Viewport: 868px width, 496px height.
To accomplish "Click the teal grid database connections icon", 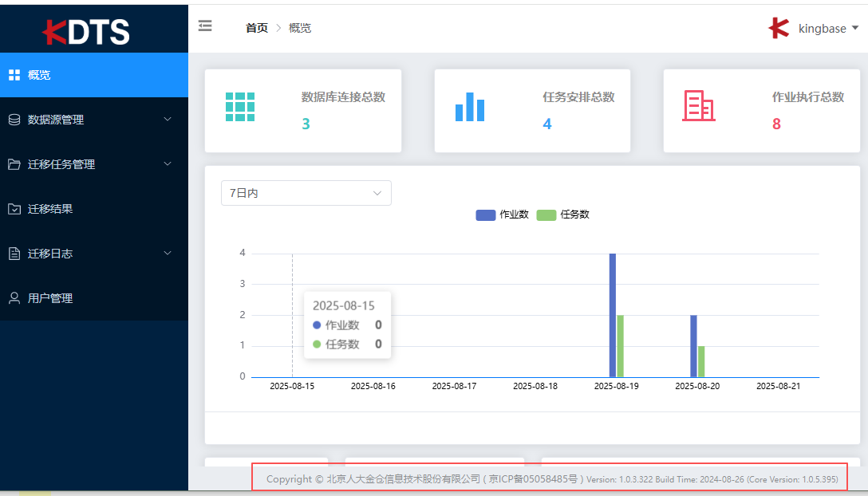I will coord(239,107).
